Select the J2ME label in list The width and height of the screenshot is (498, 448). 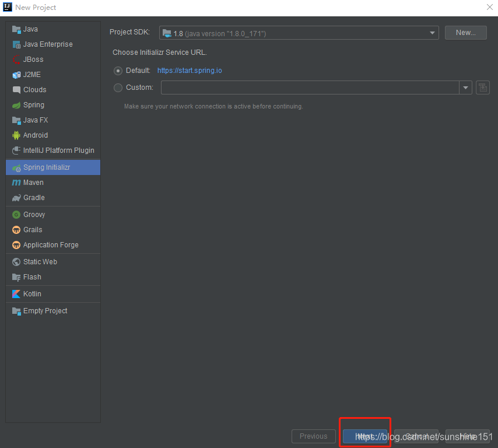tap(31, 75)
